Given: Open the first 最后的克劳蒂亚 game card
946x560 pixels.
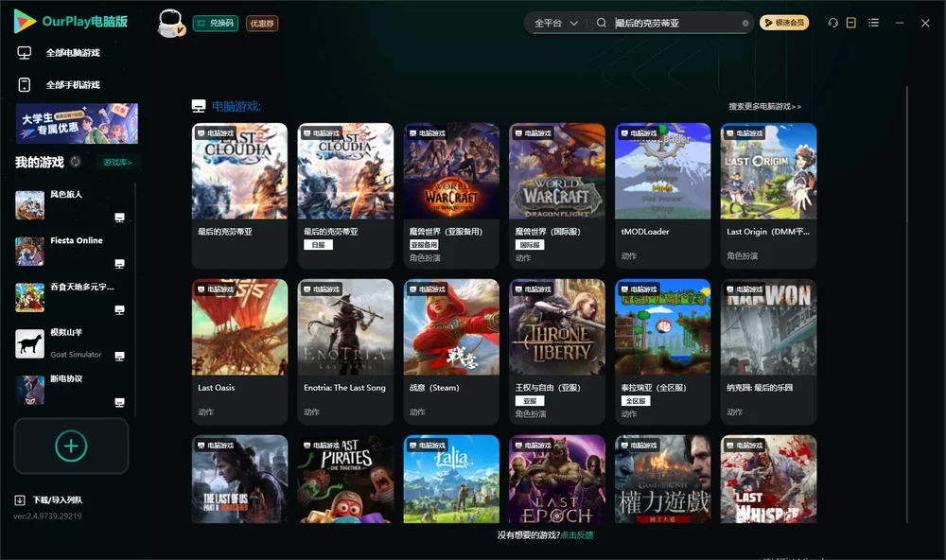Looking at the screenshot, I should tap(239, 196).
